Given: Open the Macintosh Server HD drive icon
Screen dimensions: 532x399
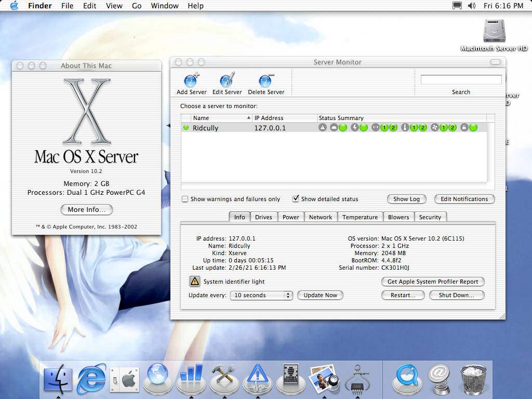Looking at the screenshot, I should [x=494, y=31].
